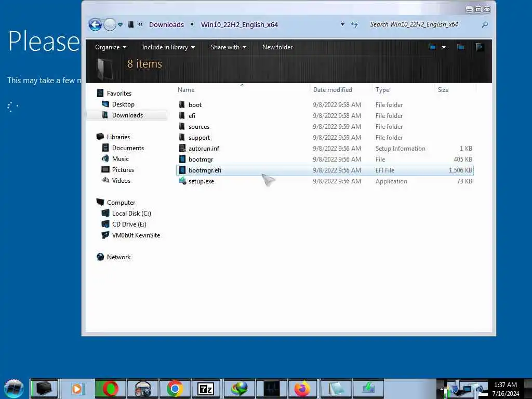
Task: Select the setup.exe application
Action: coord(201,181)
